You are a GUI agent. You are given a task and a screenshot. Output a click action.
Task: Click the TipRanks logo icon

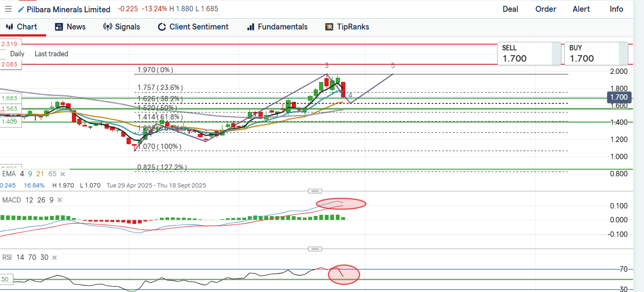329,27
